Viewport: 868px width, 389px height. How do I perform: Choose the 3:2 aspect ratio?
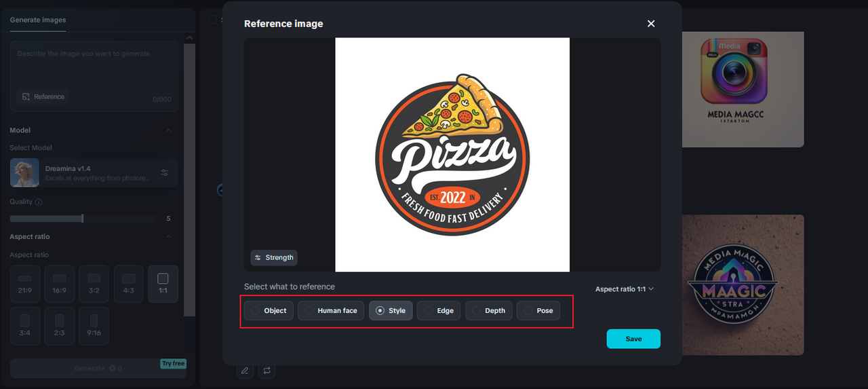pyautogui.click(x=94, y=284)
